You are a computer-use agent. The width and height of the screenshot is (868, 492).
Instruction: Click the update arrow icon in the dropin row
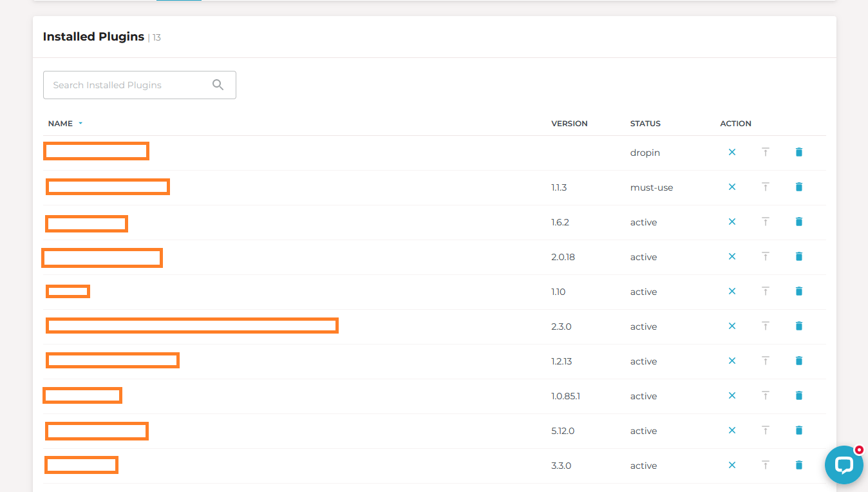click(x=766, y=152)
